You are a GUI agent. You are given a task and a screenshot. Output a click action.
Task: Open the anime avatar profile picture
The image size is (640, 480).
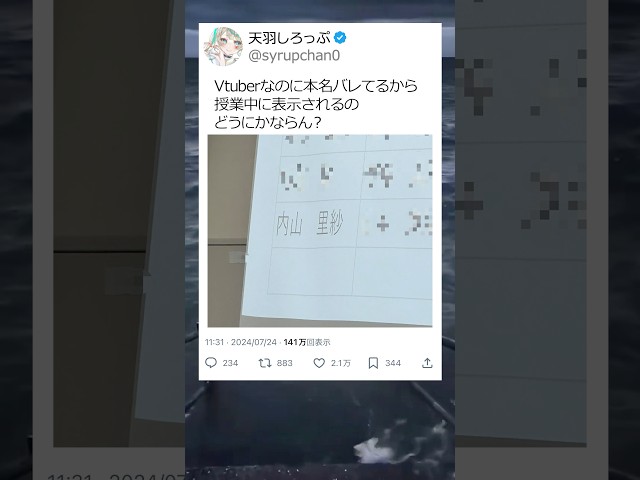[x=223, y=47]
